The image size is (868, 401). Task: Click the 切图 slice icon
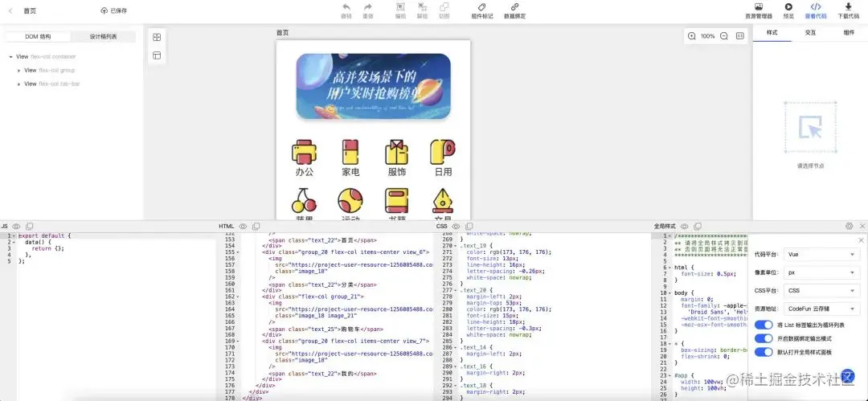[x=444, y=7]
